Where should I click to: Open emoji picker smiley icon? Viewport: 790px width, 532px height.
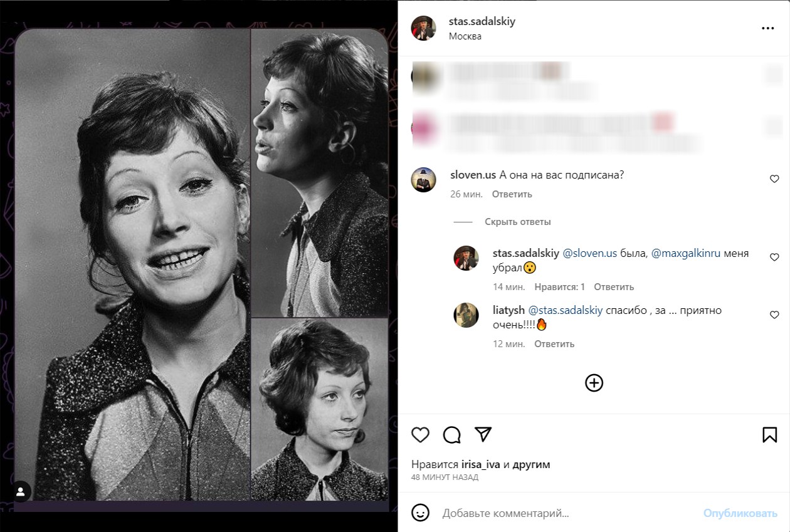420,513
